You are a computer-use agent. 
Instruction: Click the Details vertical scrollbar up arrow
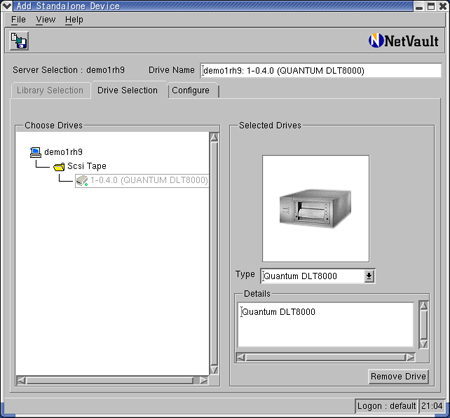(423, 306)
